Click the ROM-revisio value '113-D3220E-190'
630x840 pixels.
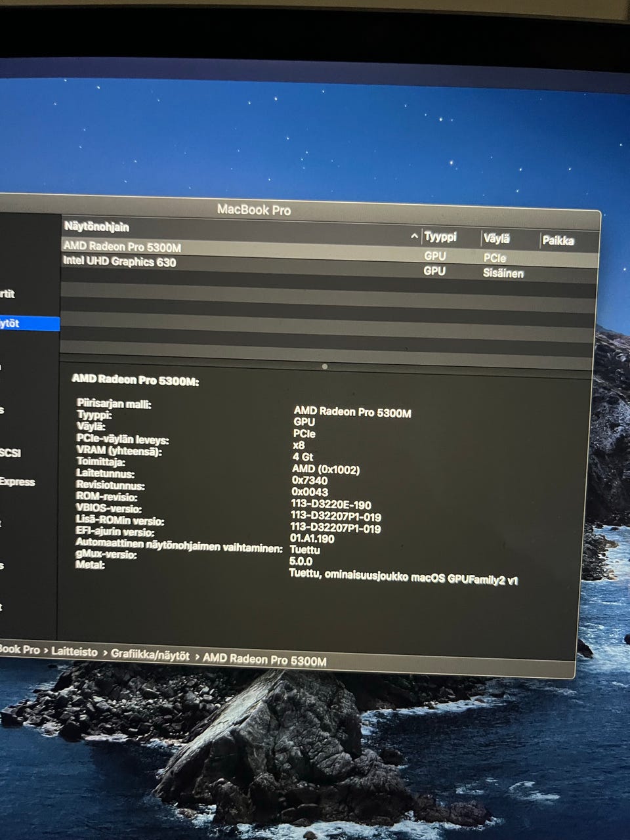(x=331, y=504)
